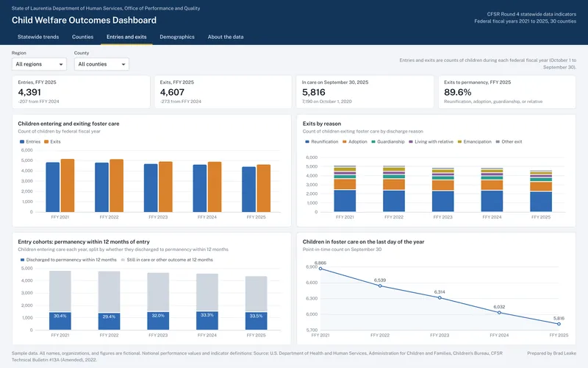Viewport: 588px width, 368px height.
Task: Click Children entering and exiting foster care heading
Action: point(68,124)
